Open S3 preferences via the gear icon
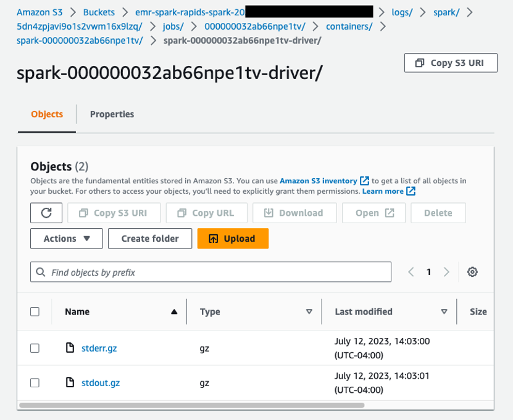Viewport: 513px width, 420px height. pyautogui.click(x=473, y=272)
